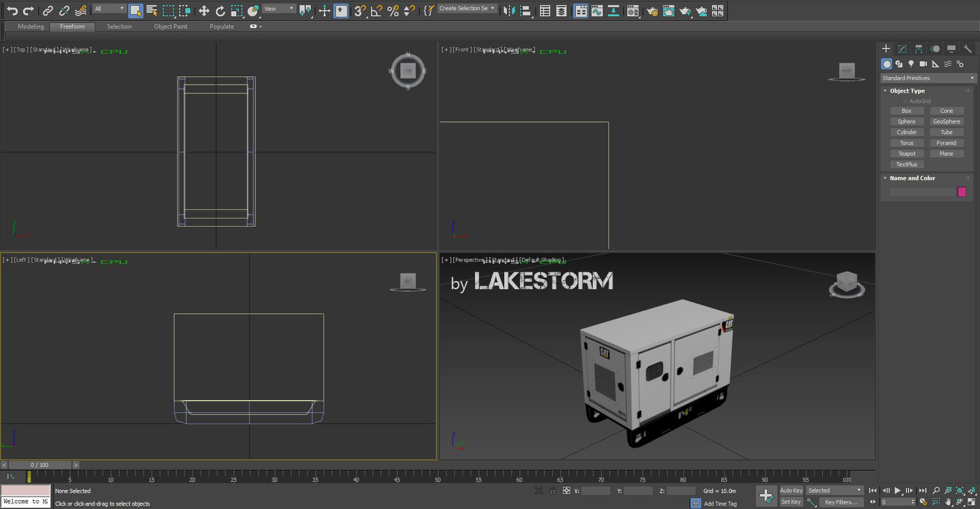980x509 pixels.
Task: Open the Material Editor
Action: [x=633, y=11]
